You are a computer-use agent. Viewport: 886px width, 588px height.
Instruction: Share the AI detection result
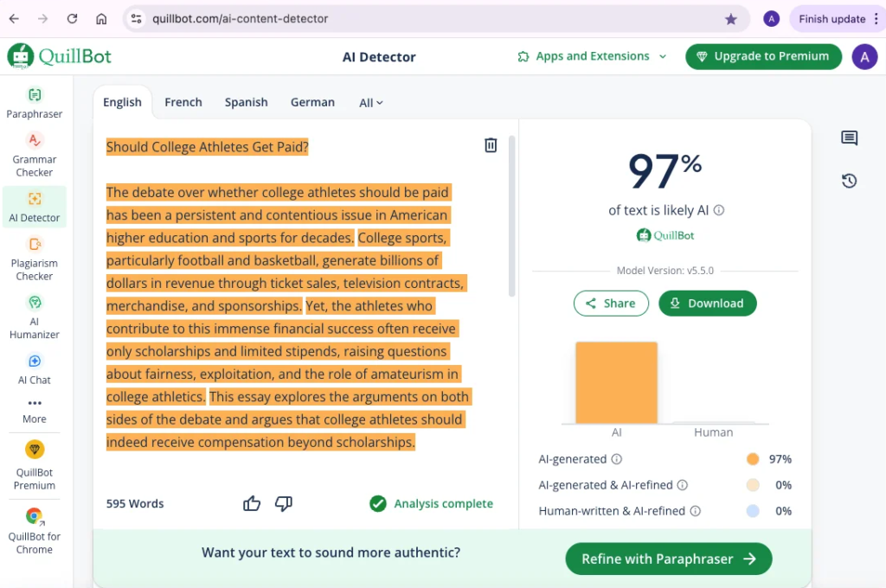pyautogui.click(x=611, y=304)
